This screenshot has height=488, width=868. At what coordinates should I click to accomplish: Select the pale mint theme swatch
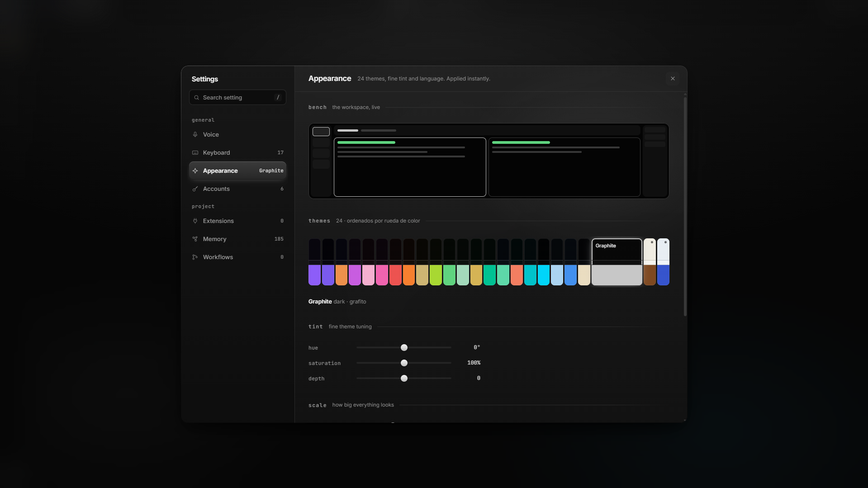click(463, 262)
